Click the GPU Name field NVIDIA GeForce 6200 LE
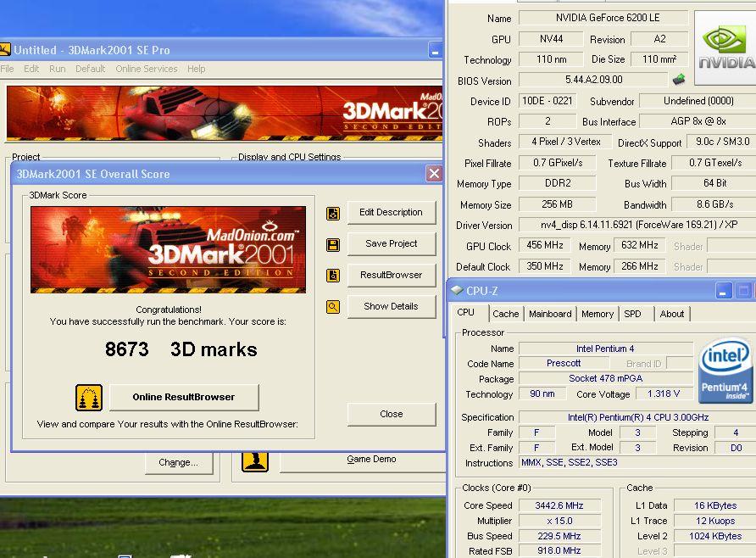This screenshot has width=756, height=558. click(603, 18)
